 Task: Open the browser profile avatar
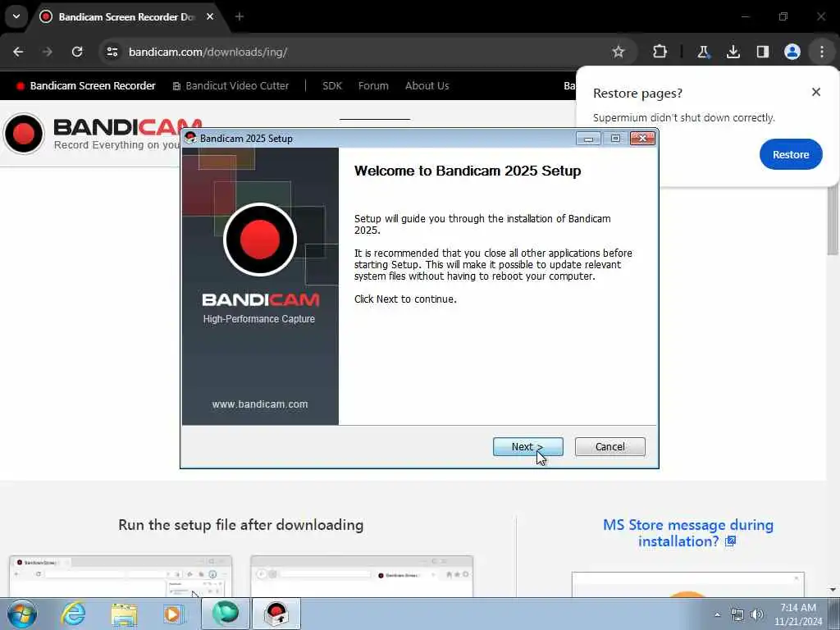click(x=792, y=52)
